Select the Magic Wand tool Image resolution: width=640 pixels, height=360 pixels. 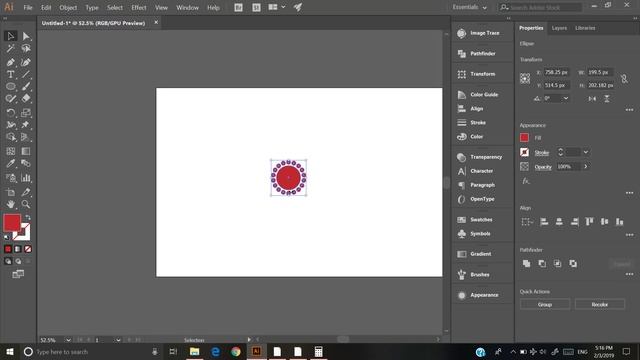(11, 49)
